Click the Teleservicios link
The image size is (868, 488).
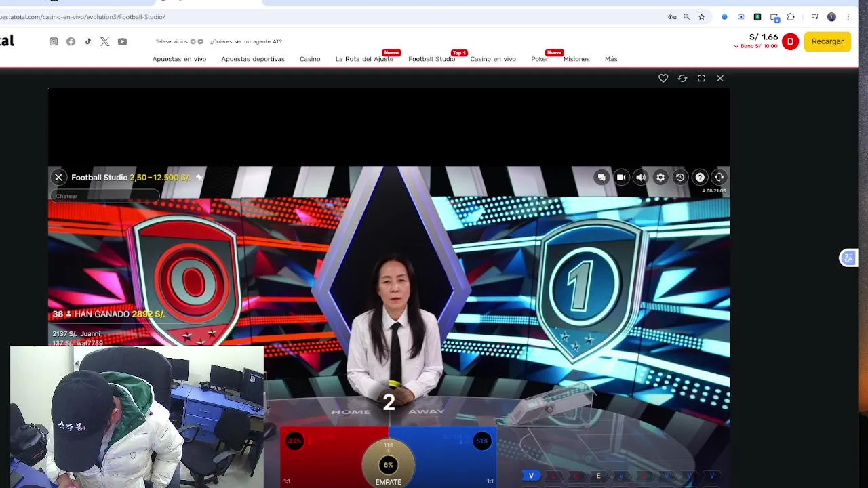[x=172, y=41]
